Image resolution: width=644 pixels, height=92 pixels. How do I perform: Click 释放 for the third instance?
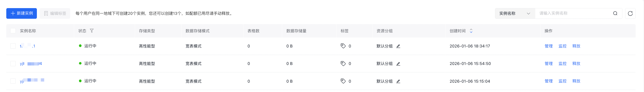click(576, 81)
